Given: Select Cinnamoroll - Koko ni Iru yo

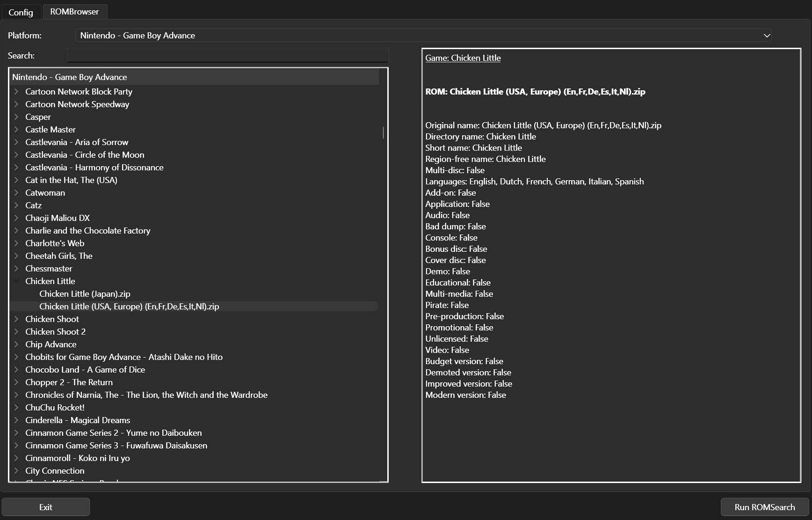Looking at the screenshot, I should point(78,458).
